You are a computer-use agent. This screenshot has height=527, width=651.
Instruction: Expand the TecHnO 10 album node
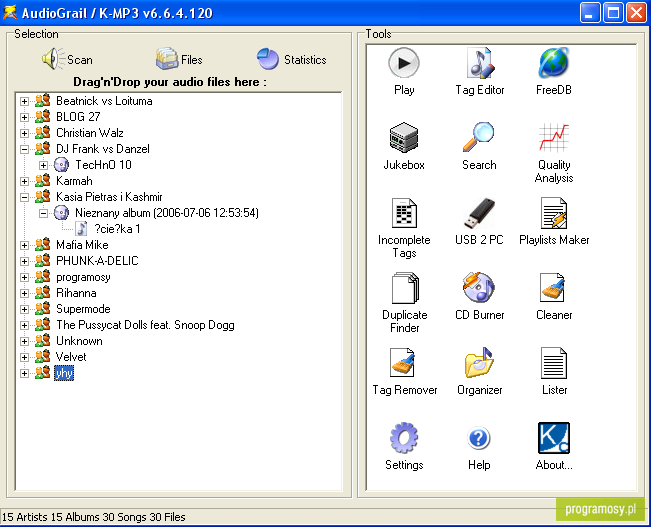point(43,165)
